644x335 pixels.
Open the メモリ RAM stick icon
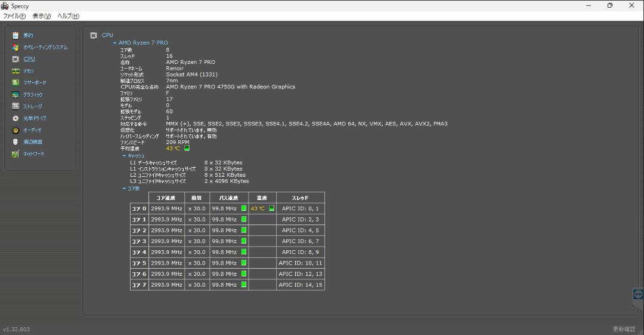pyautogui.click(x=16, y=71)
